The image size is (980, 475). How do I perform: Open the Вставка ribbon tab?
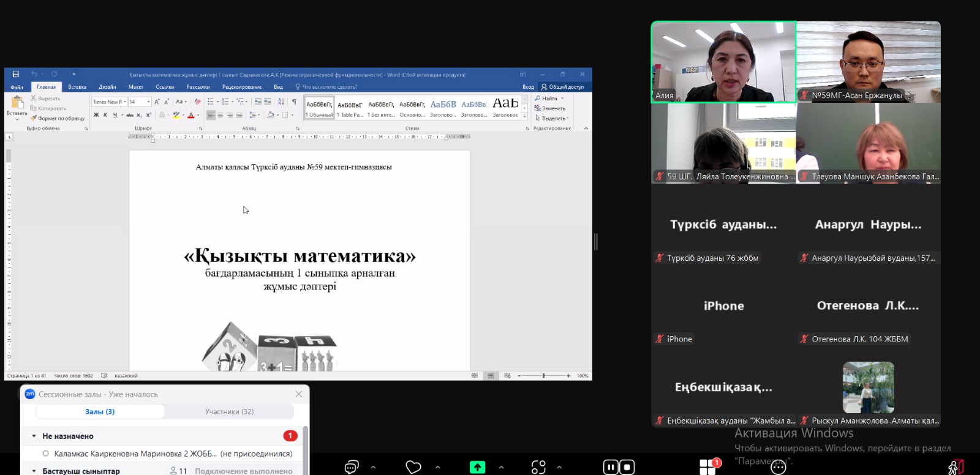click(77, 87)
